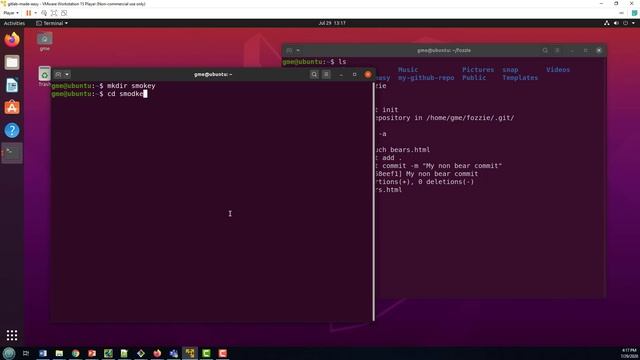Show applications grid in the dock
640x360 pixels.
pos(12,335)
